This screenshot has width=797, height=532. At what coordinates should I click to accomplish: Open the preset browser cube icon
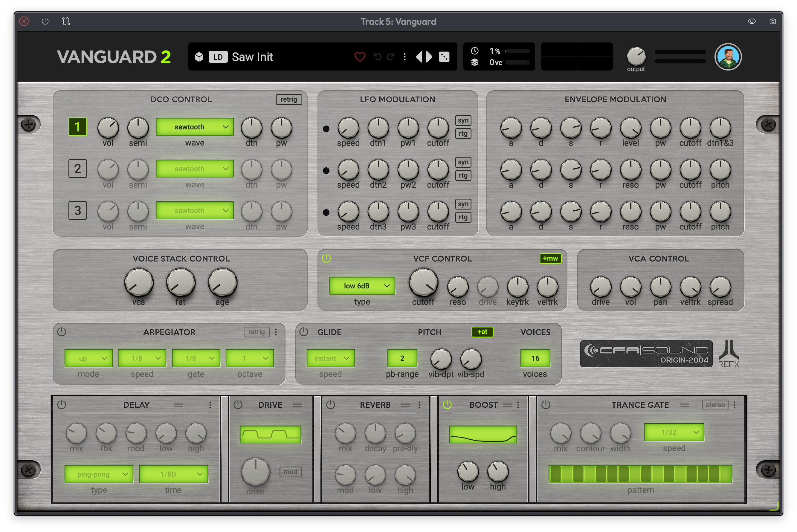199,57
